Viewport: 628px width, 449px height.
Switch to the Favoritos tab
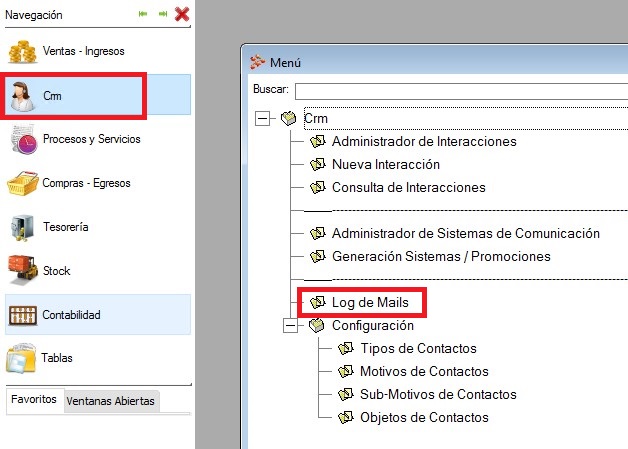[x=33, y=399]
